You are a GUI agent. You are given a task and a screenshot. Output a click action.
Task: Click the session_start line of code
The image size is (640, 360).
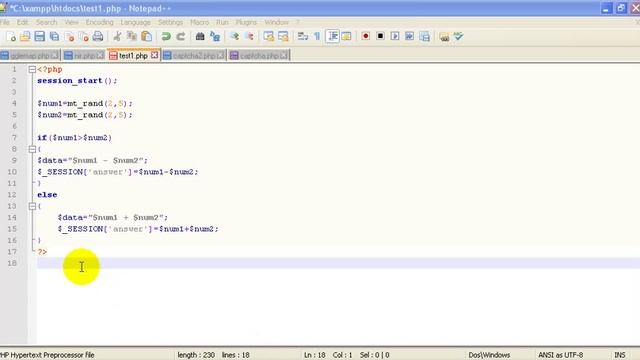click(x=77, y=81)
